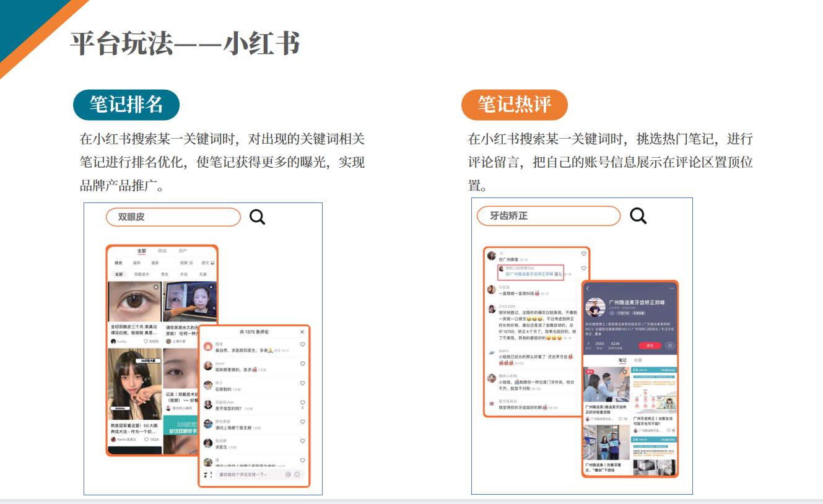Tap the play icon on the eye surgery video thumbnail
Viewport: 823px width, 504px height.
click(156, 286)
